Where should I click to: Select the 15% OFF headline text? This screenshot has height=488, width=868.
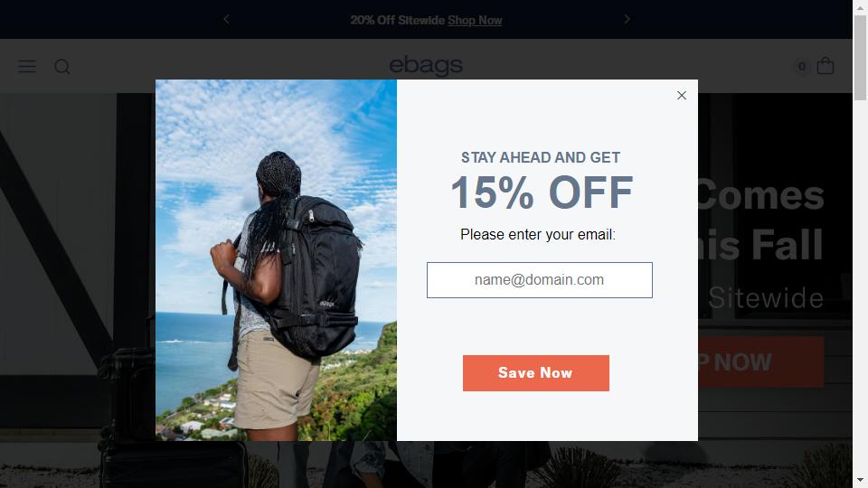point(542,192)
